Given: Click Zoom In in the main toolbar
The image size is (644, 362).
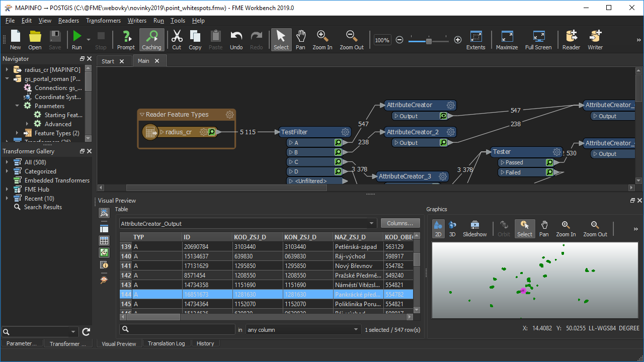Looking at the screenshot, I should [x=323, y=40].
